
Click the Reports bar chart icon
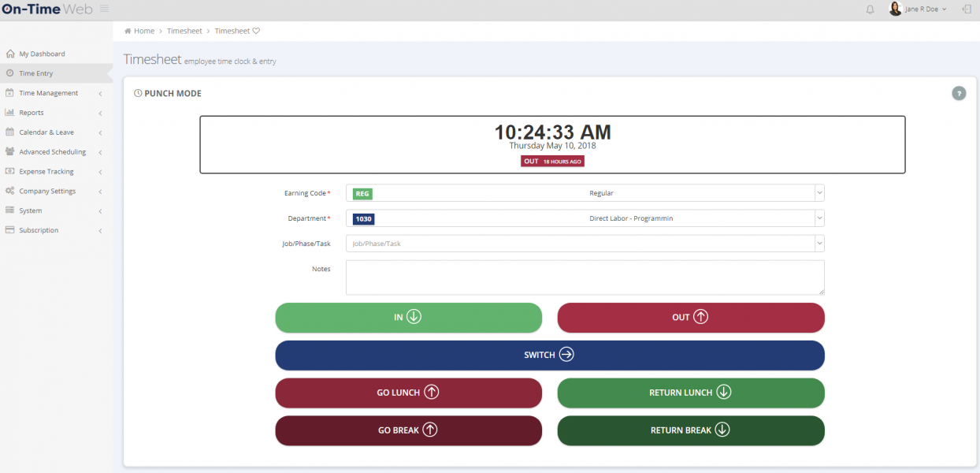point(10,113)
